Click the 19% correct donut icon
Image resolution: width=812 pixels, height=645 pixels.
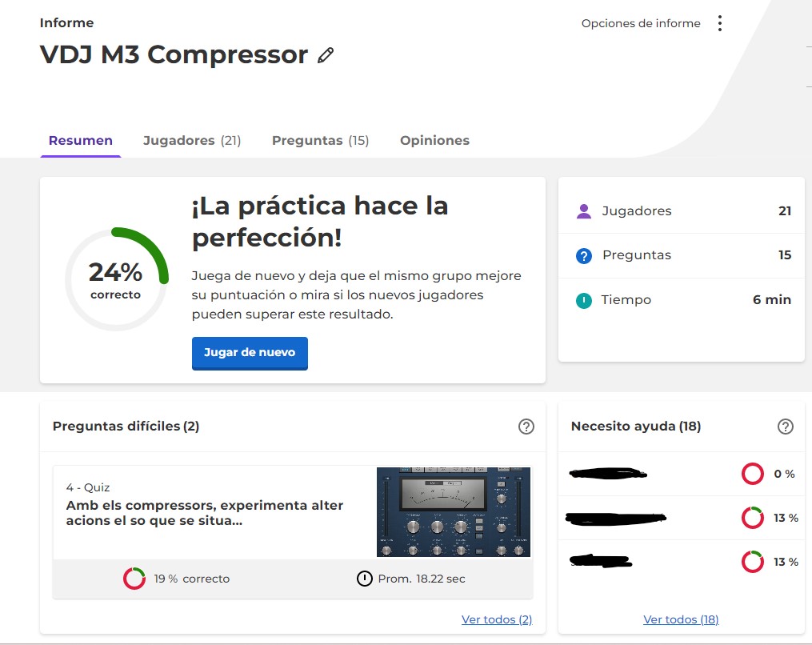(x=134, y=579)
